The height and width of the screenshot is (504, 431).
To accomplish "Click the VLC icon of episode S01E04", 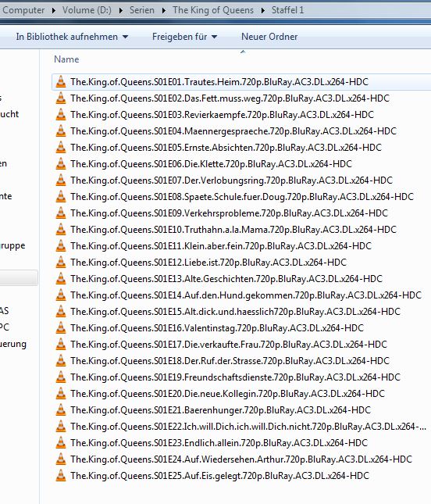I will (61, 131).
